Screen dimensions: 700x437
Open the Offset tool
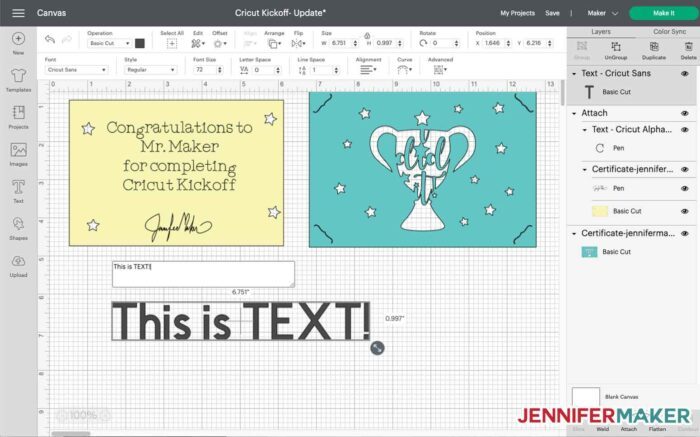click(x=220, y=43)
